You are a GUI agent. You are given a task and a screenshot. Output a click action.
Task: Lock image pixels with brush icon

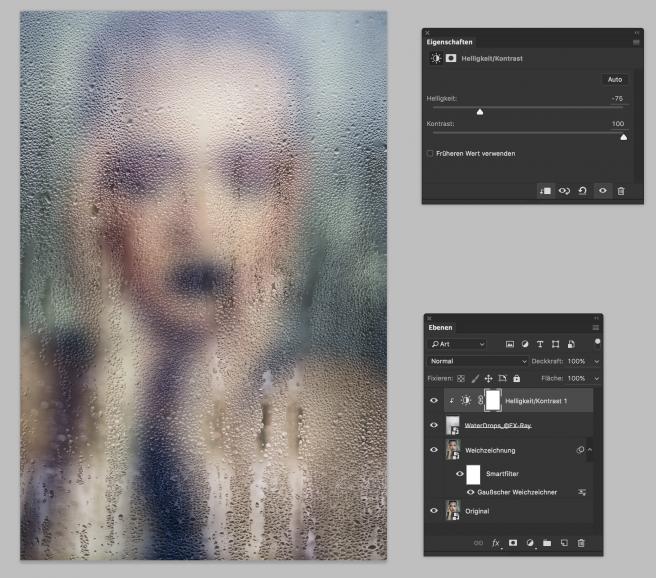click(475, 379)
